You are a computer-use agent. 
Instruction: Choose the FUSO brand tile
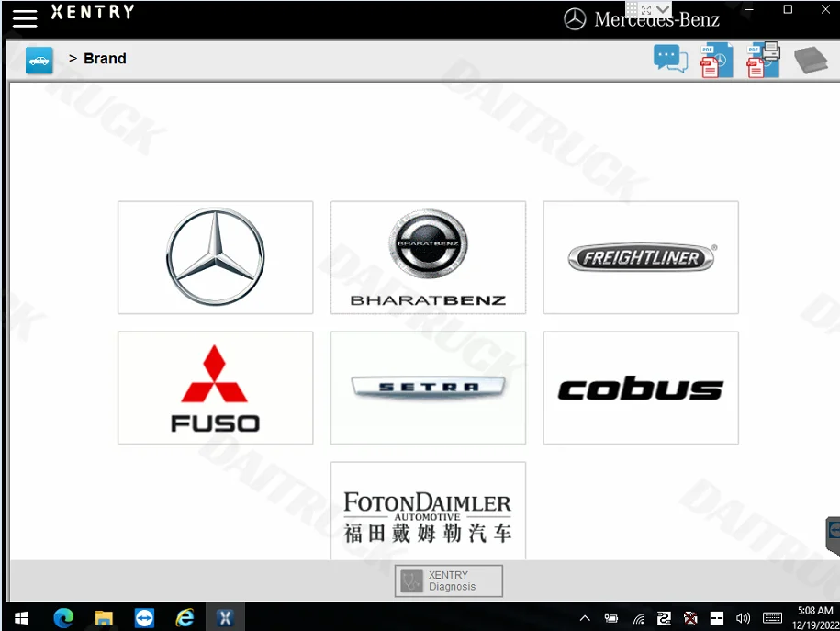pyautogui.click(x=216, y=388)
